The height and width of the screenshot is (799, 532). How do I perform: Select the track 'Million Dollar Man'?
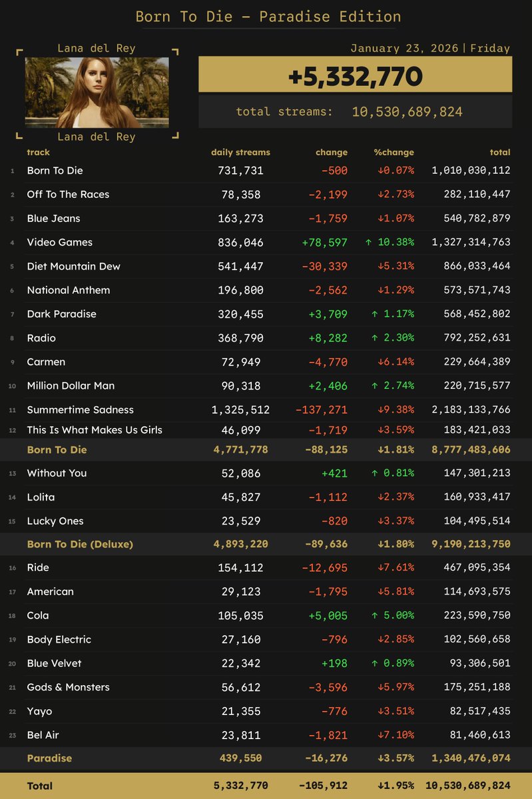71,386
